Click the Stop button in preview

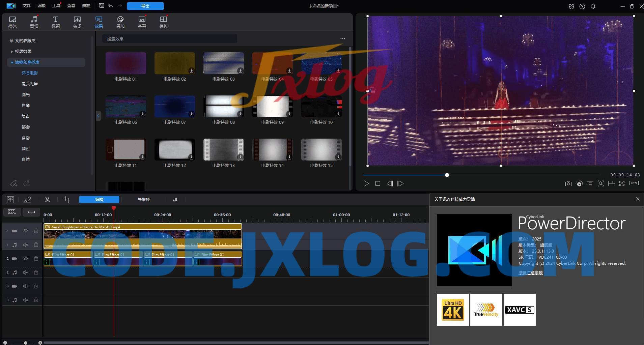[x=378, y=184]
